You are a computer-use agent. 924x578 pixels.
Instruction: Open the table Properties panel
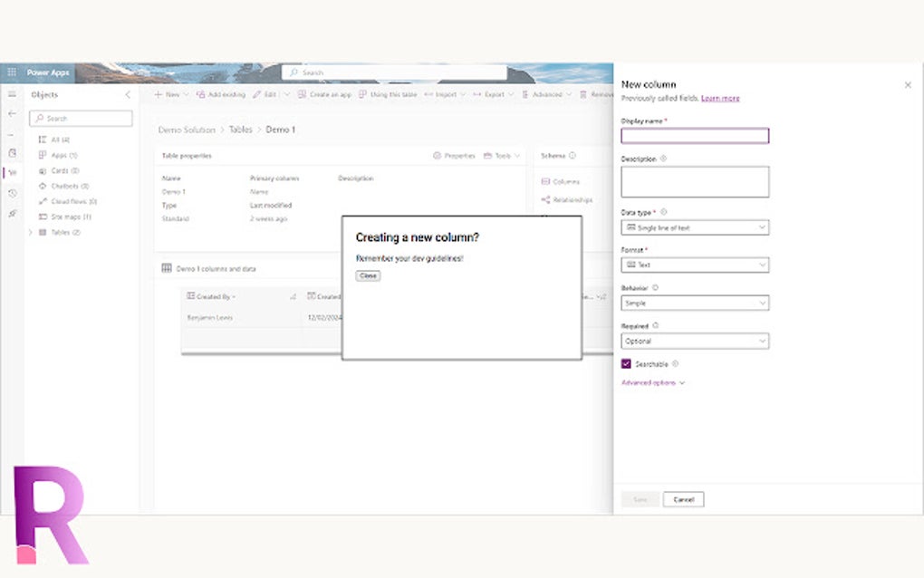pos(453,155)
